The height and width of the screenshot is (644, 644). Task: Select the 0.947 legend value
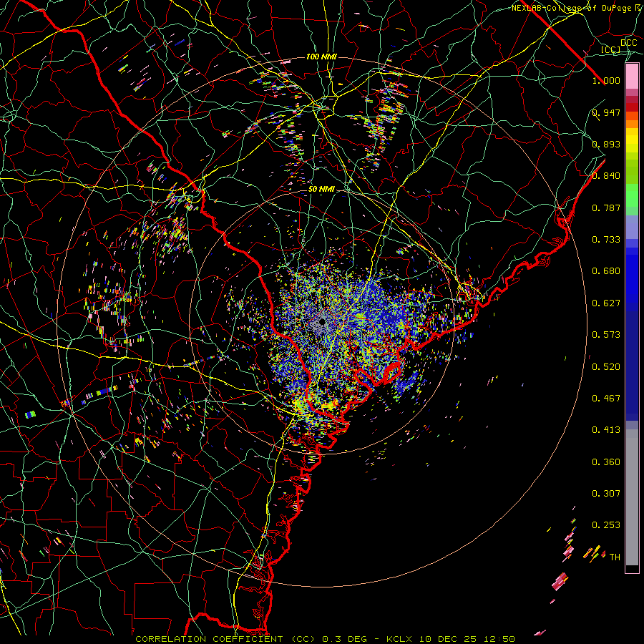(606, 112)
